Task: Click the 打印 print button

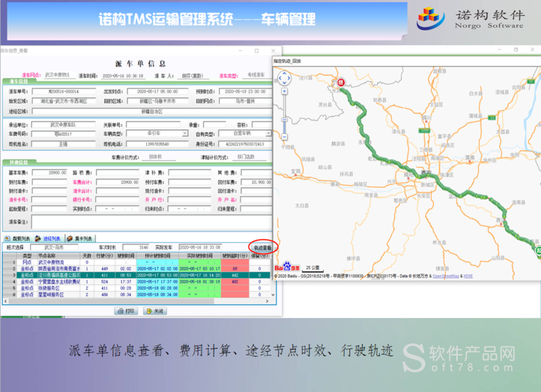Action: click(127, 311)
